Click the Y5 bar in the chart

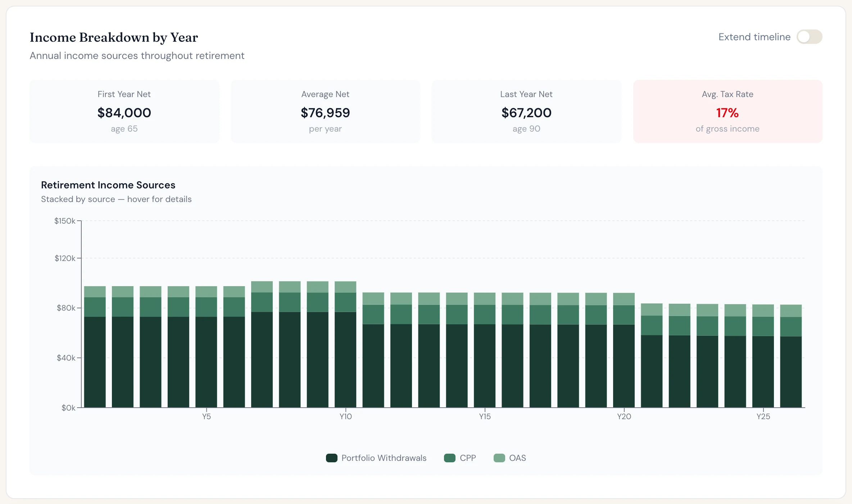(x=206, y=347)
